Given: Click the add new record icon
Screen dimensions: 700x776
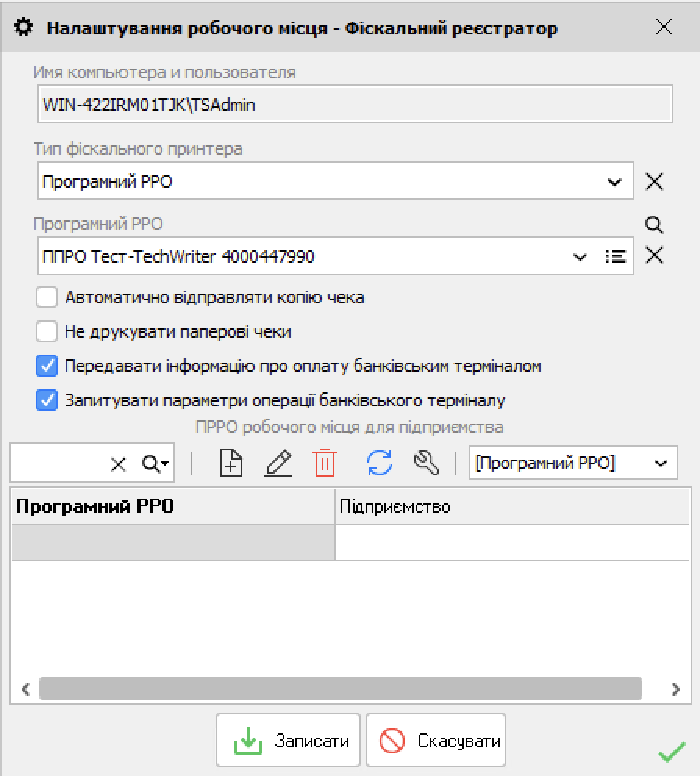Looking at the screenshot, I should (230, 463).
